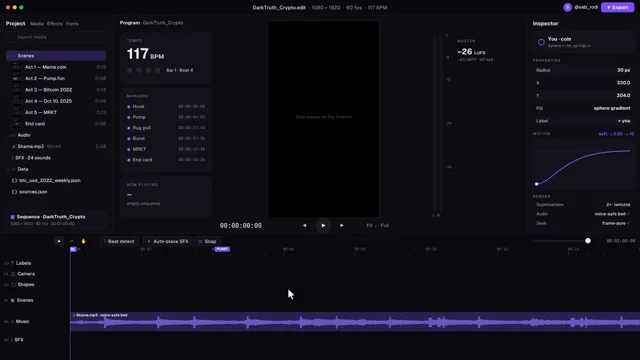Click the Hook marker diamond

click(129, 107)
